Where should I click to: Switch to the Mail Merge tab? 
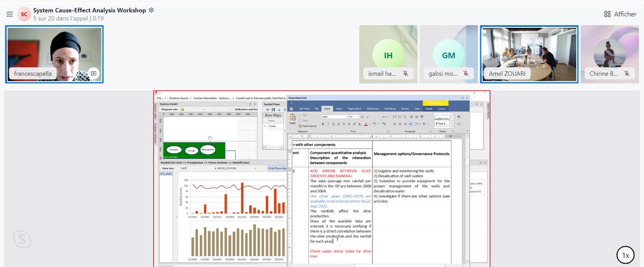click(x=390, y=109)
